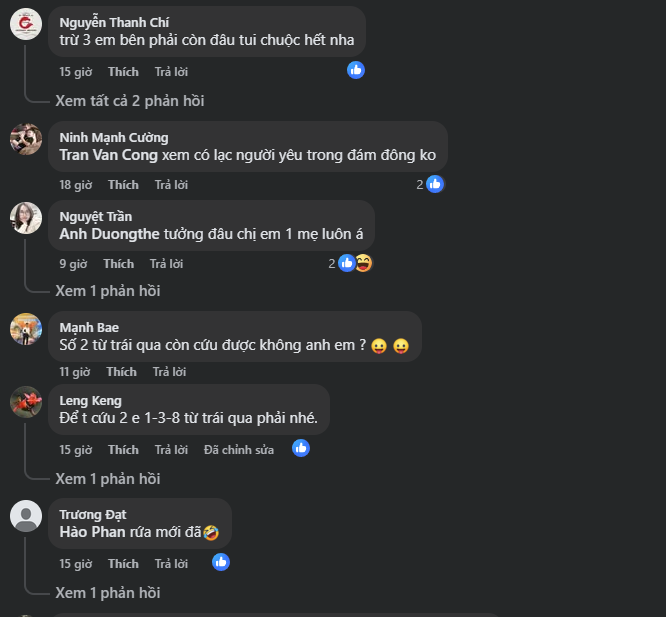The width and height of the screenshot is (666, 617).
Task: Open the "18 giờ" timestamp on Ninh Mạnh Cường's comment
Action: pyautogui.click(x=75, y=185)
